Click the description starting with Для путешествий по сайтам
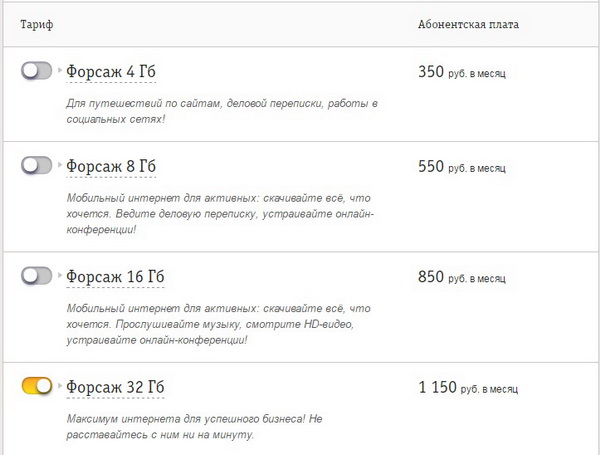The image size is (600, 455). tap(223, 110)
